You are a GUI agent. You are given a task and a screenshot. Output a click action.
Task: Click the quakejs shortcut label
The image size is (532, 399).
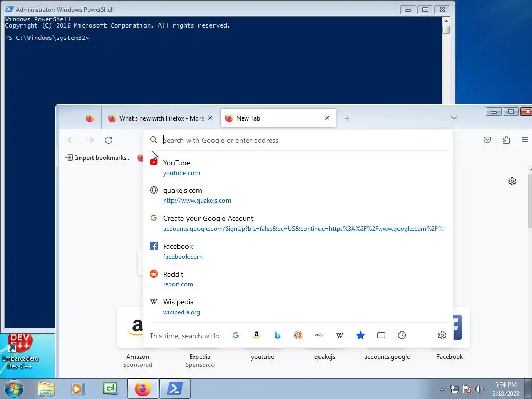click(325, 357)
